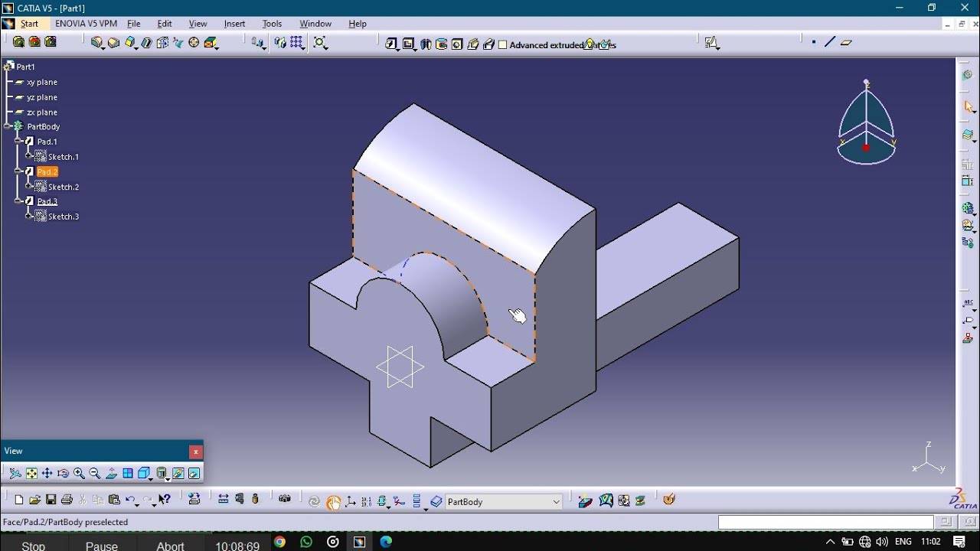The width and height of the screenshot is (980, 551).
Task: Open the Start menu in CATIA menu bar
Action: 29,24
